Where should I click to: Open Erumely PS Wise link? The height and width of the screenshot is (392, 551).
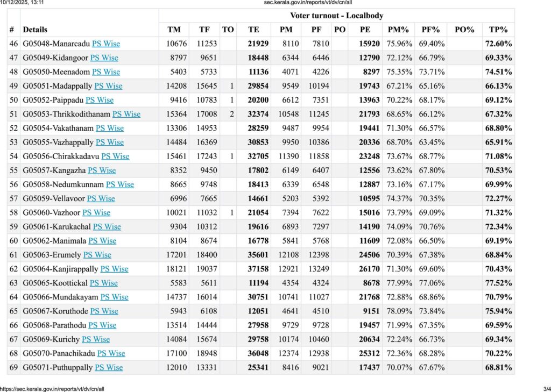point(97,255)
